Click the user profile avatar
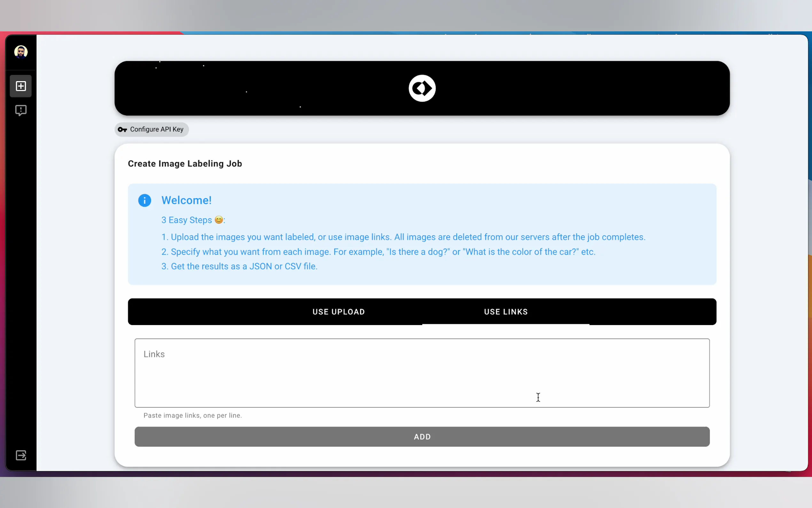 pos(21,52)
